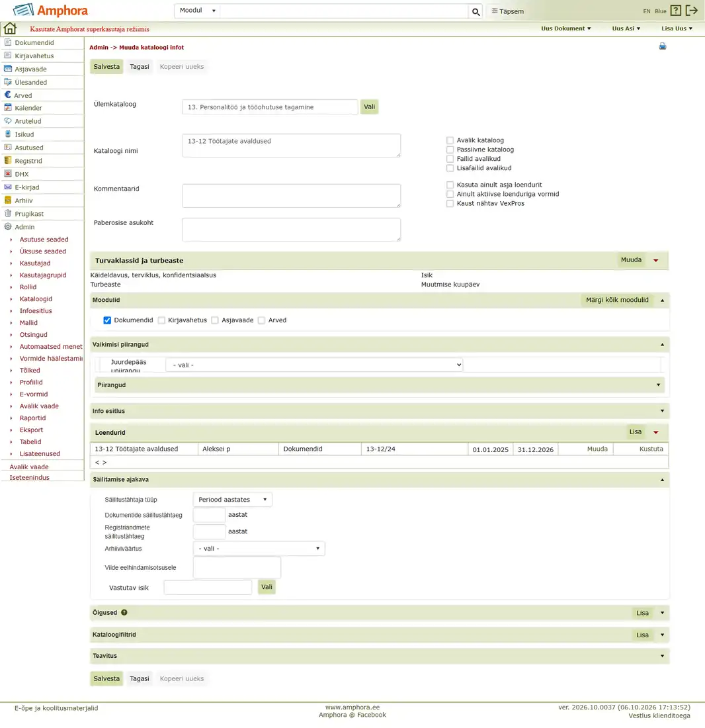Image resolution: width=705 pixels, height=728 pixels.
Task: Open the Säilitustähtaja tüüp dropdown
Action: (232, 500)
